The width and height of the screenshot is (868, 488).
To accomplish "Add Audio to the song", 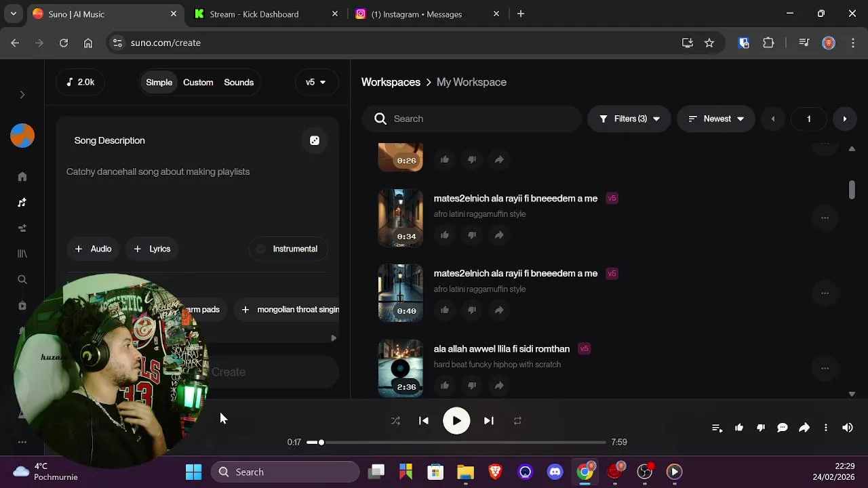I will click(93, 249).
